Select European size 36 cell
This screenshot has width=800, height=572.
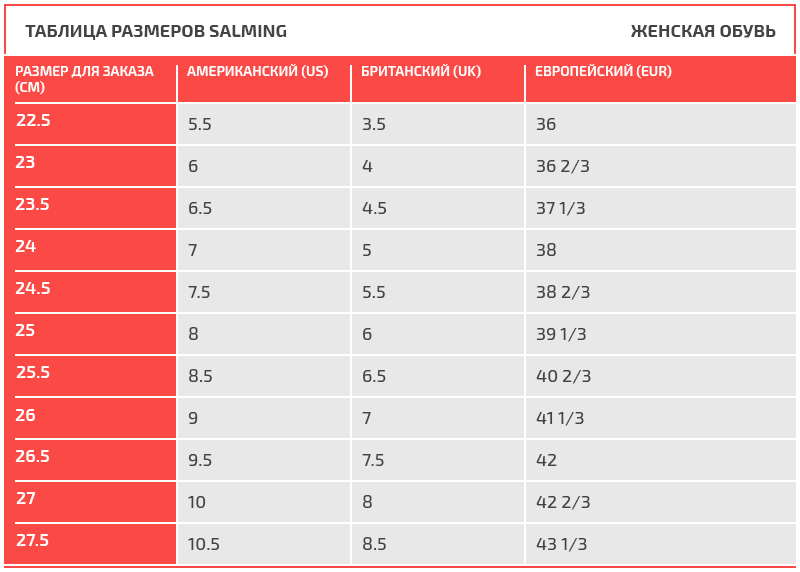coord(546,124)
